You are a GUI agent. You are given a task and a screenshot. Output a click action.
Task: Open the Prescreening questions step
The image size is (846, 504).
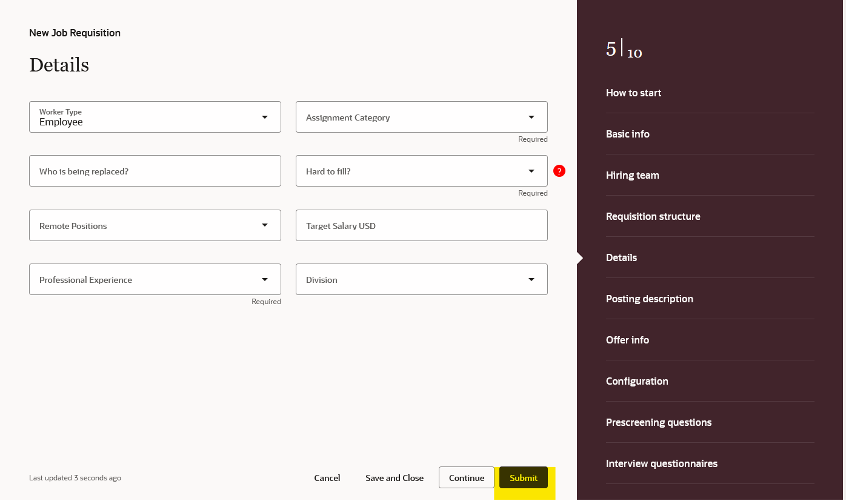pyautogui.click(x=659, y=422)
